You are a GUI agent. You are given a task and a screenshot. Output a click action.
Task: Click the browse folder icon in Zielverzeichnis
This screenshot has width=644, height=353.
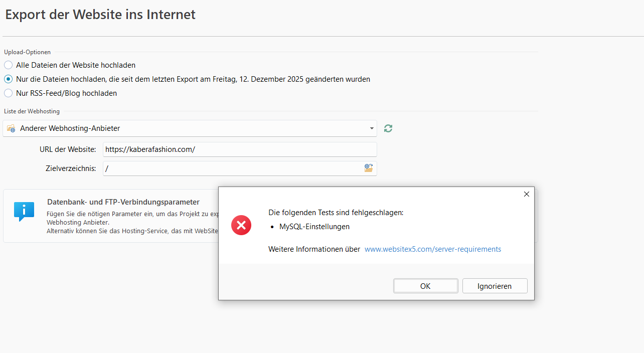point(369,168)
